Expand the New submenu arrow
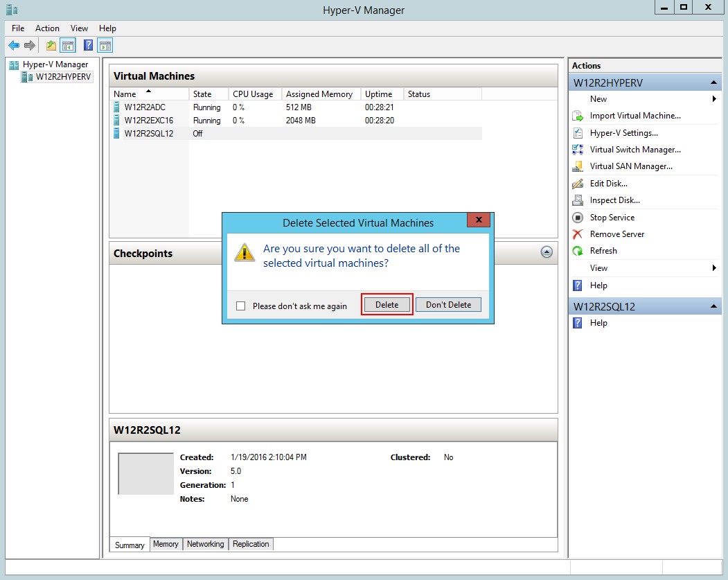Viewport: 728px width, 580px height. pos(714,99)
